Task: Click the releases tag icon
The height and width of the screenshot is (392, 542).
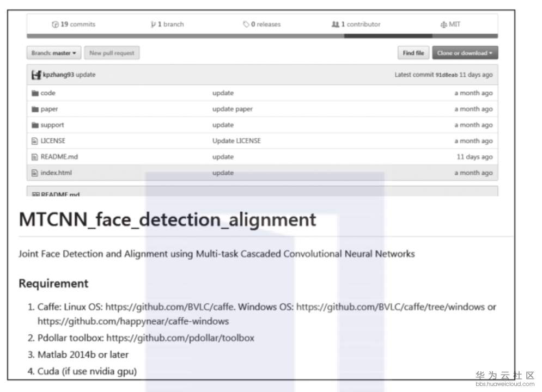Action: point(246,24)
